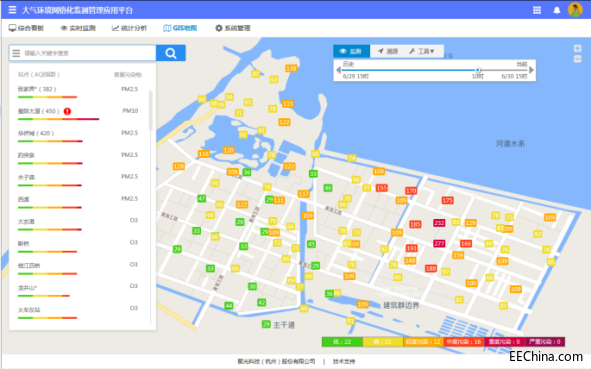Viewport: 591px width, 369px height.
Task: Select the red 155 station marker
Action: point(381,188)
